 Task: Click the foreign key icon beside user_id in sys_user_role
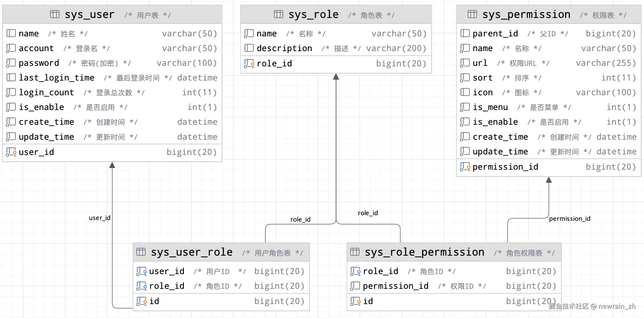click(141, 271)
